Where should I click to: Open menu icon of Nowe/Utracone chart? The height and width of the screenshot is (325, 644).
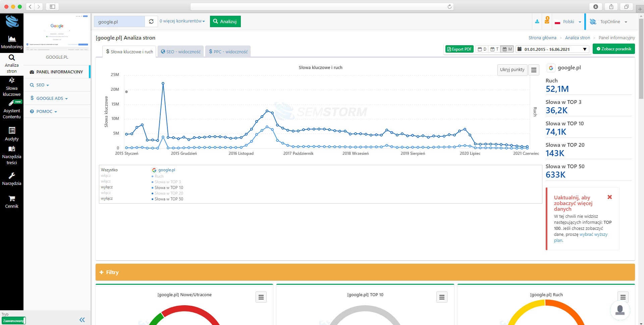coord(261,297)
